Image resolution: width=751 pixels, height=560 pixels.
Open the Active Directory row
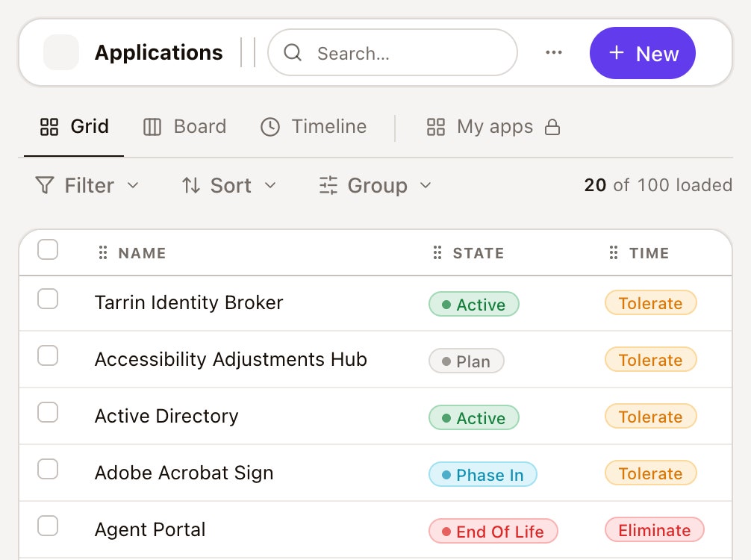pos(375,417)
